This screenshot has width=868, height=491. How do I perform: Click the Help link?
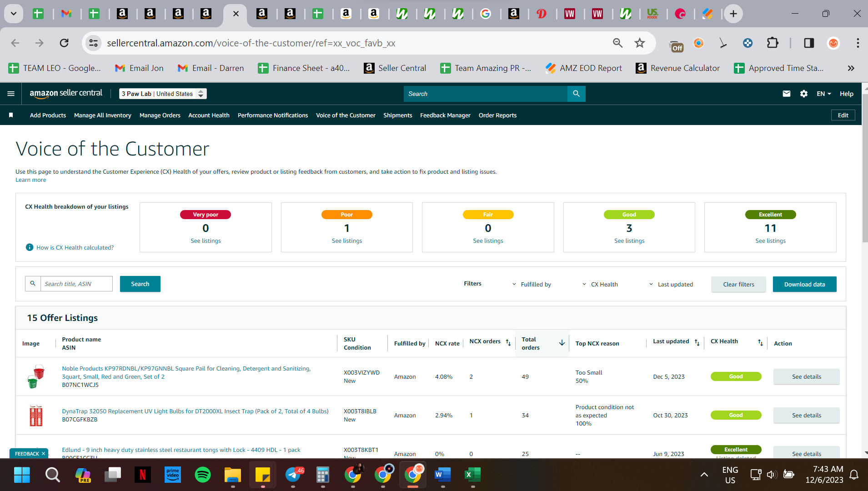pyautogui.click(x=846, y=94)
